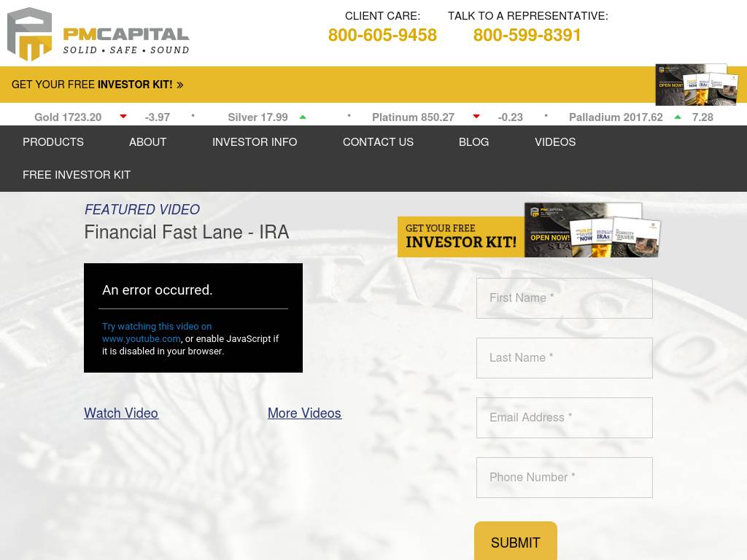This screenshot has width=747, height=560.
Task: Call representative number 800-599-8391
Action: click(x=527, y=35)
